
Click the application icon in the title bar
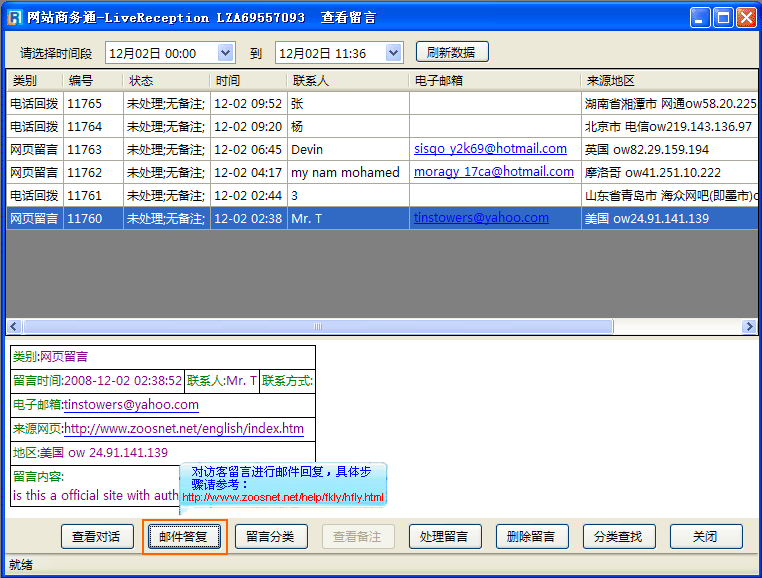point(13,17)
